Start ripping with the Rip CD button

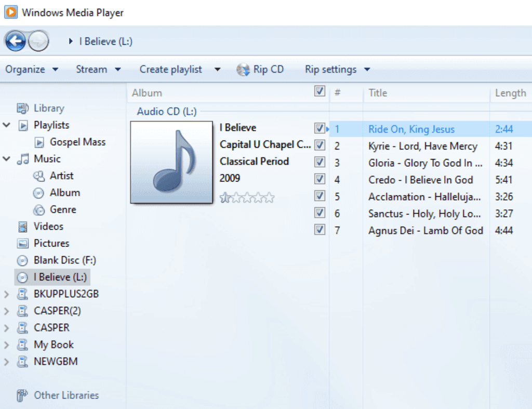click(260, 69)
